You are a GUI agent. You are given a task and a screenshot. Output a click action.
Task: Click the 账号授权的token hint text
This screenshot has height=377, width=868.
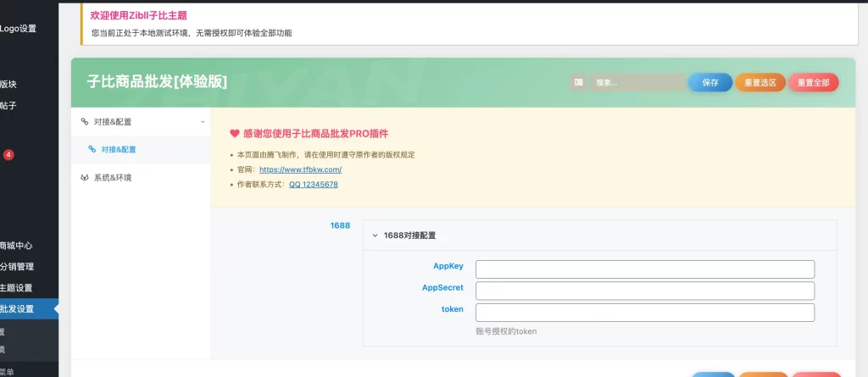click(x=506, y=331)
